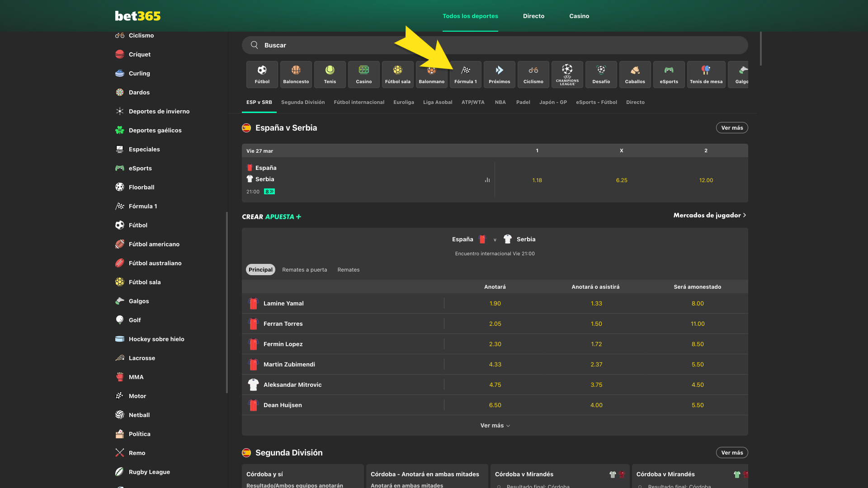Switch to Casino in top navigation
868x488 pixels.
[x=579, y=16]
